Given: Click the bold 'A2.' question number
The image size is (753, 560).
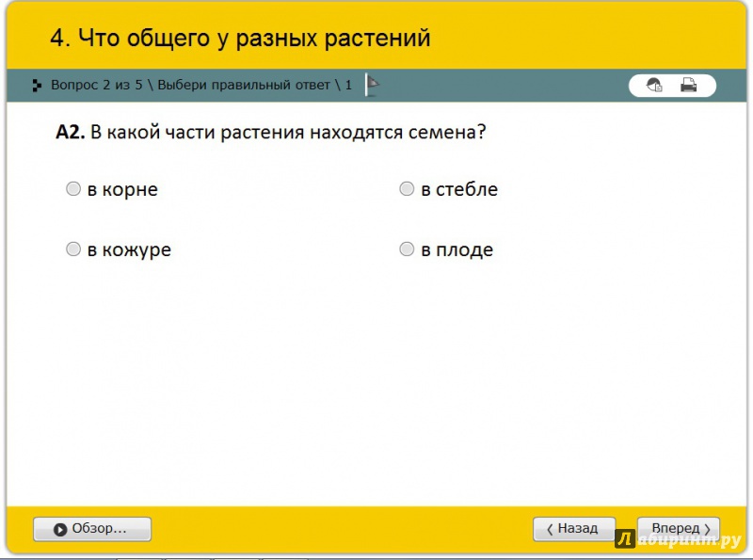Looking at the screenshot, I should tap(71, 133).
